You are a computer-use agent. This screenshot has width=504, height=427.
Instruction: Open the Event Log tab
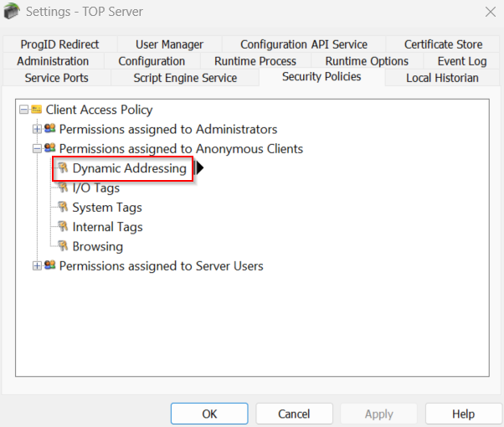(462, 61)
